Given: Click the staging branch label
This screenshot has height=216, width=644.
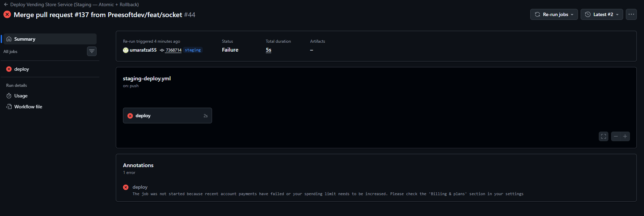Looking at the screenshot, I should coord(193,50).
